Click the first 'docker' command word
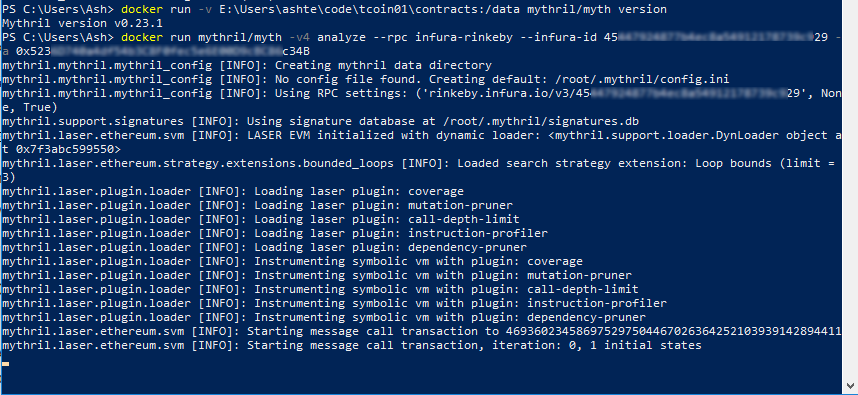 click(142, 9)
